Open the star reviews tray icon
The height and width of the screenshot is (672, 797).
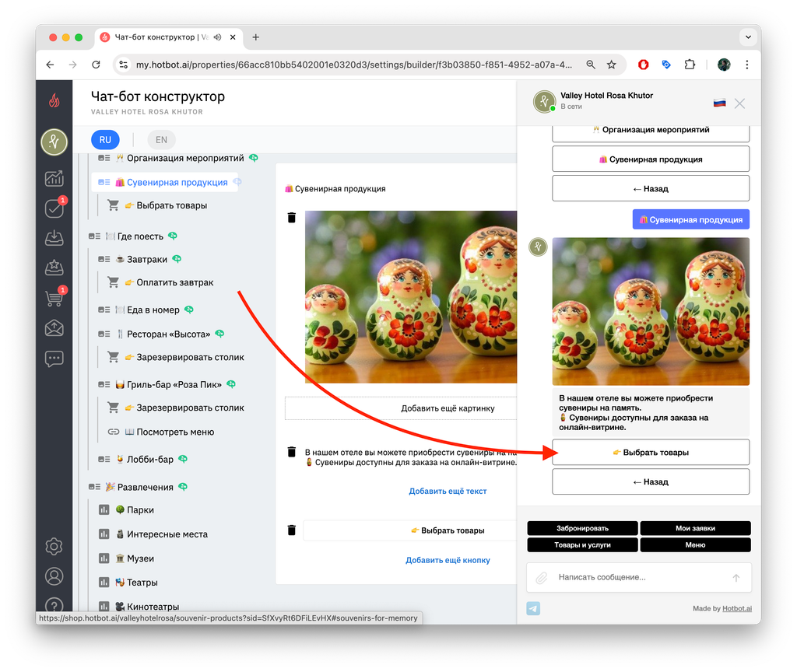pyautogui.click(x=54, y=268)
